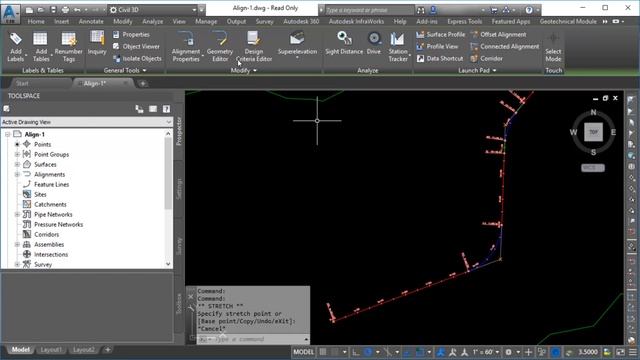Launch the Inquiry tool
The image size is (640, 360).
(x=97, y=43)
